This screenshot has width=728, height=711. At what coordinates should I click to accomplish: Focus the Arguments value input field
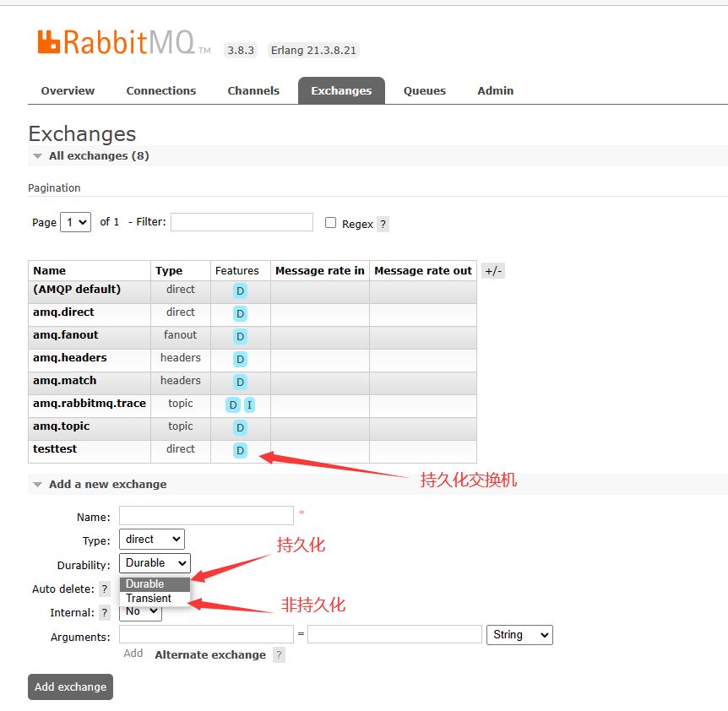pyautogui.click(x=394, y=634)
